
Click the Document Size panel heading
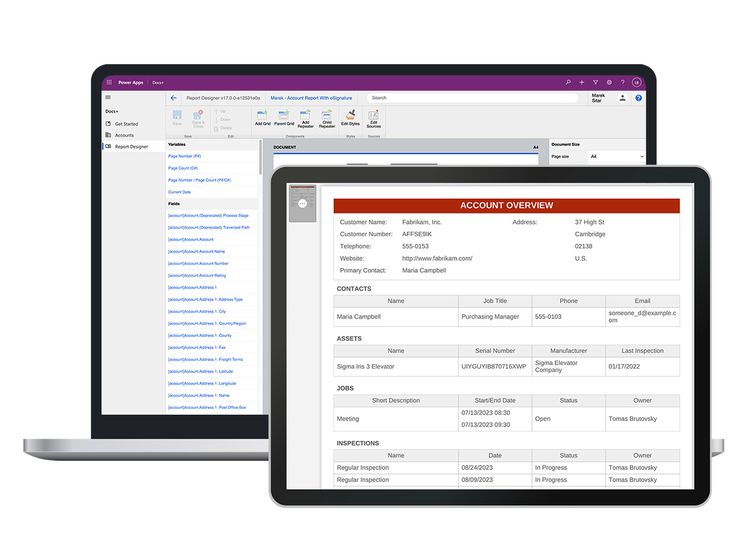[566, 144]
